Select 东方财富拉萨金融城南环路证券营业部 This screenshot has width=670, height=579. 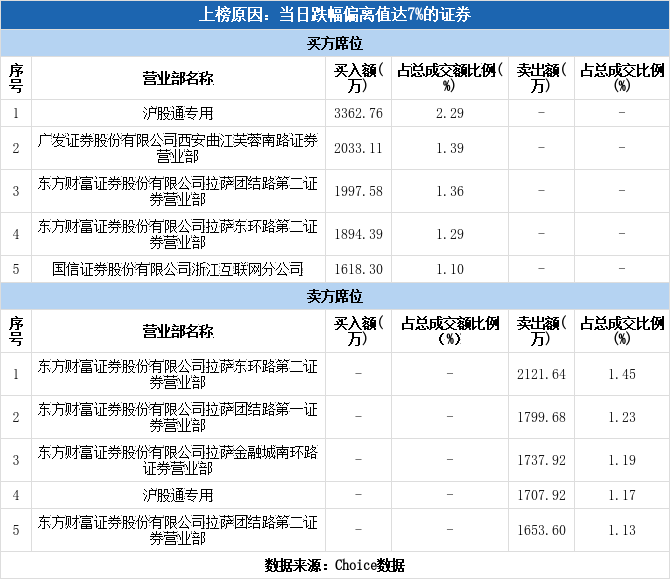(178, 460)
